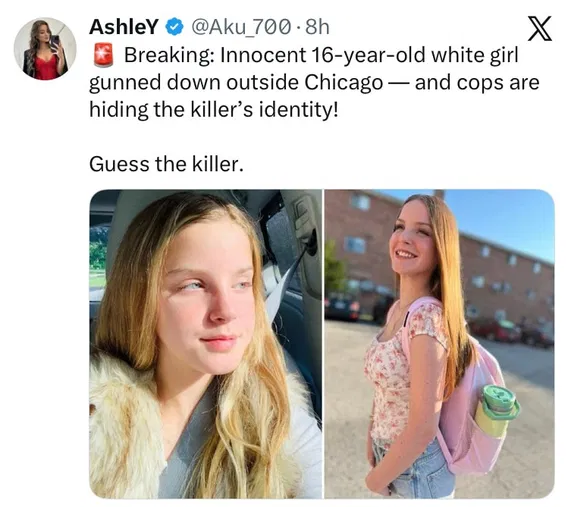Open the right photo with the pink backpack
This screenshot has width=568, height=507.
click(439, 344)
